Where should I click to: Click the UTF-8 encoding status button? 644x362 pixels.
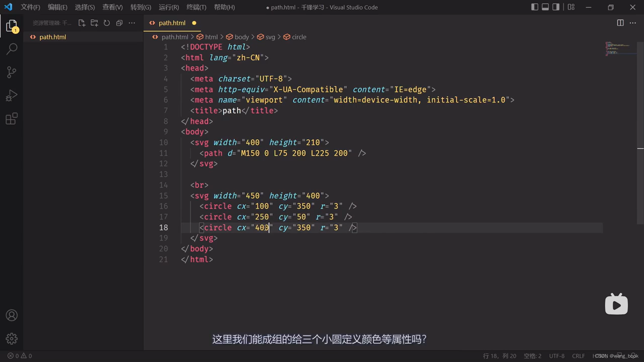coord(557,356)
